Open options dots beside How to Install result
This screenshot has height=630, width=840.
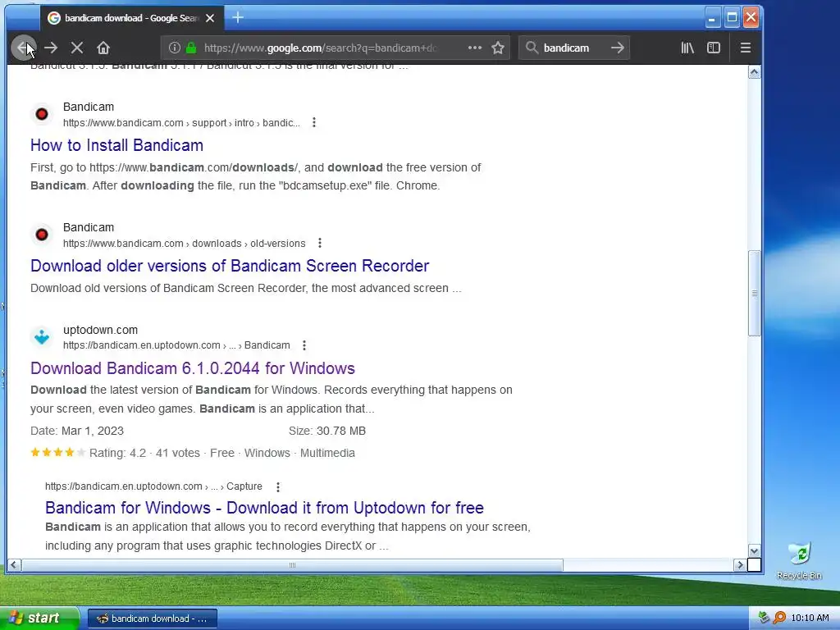point(314,123)
